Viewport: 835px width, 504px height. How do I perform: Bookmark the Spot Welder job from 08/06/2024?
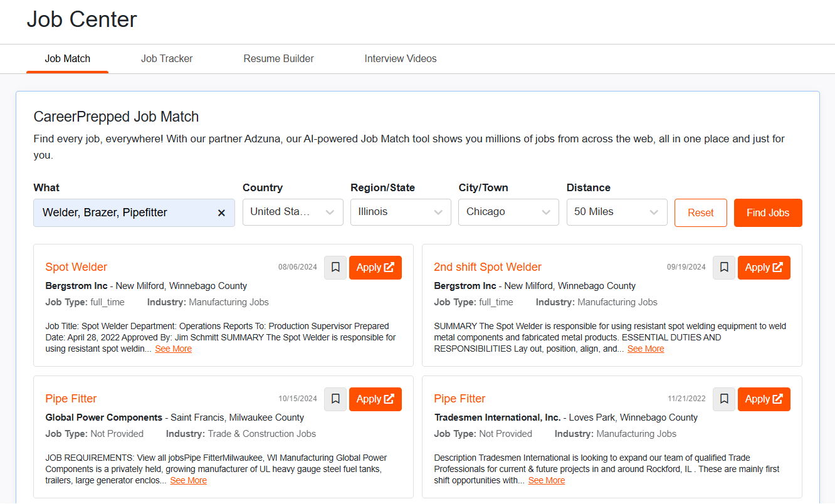335,268
